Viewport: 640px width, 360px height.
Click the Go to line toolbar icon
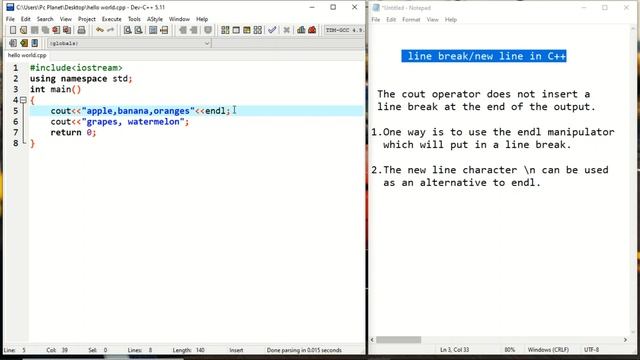(164, 30)
